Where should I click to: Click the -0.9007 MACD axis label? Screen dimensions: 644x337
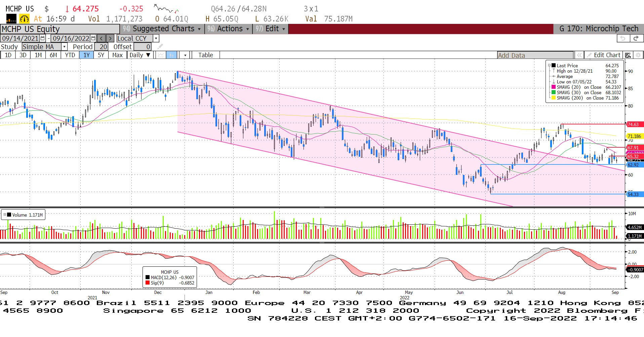pos(635,270)
